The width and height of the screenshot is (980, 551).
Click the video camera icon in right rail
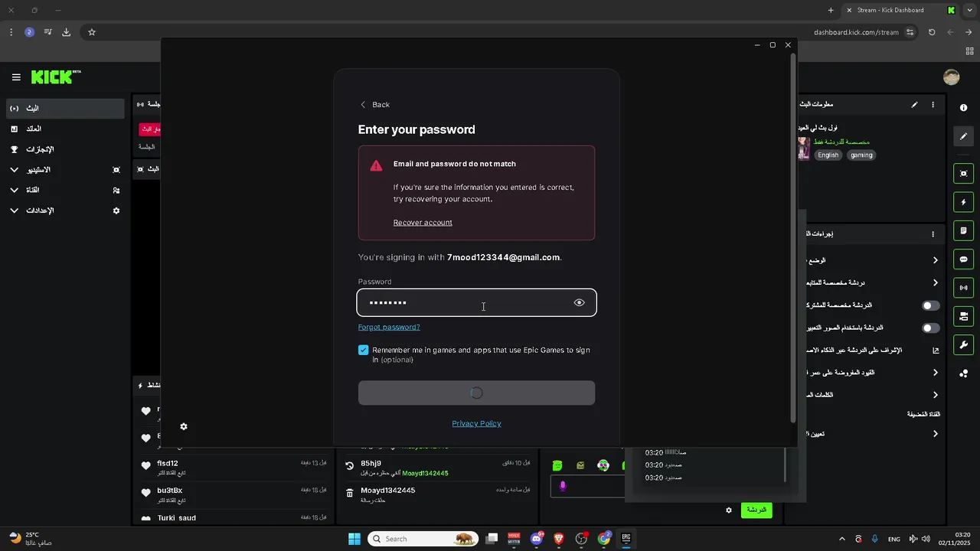click(964, 316)
